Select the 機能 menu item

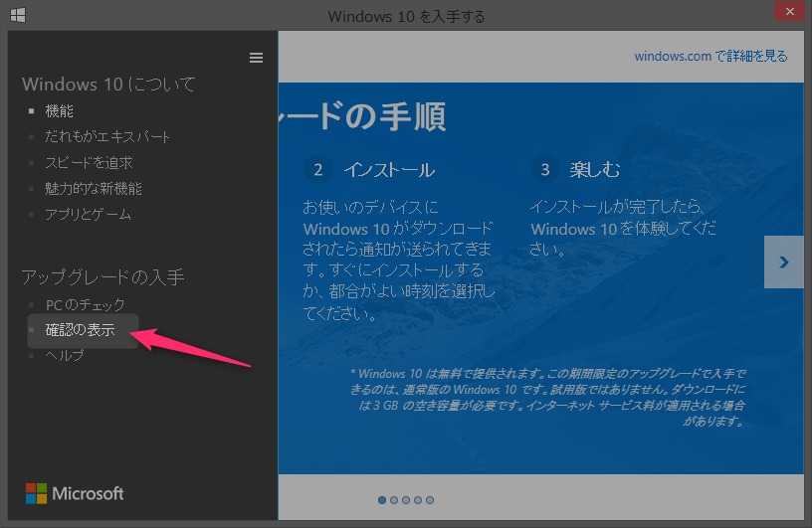pos(59,110)
